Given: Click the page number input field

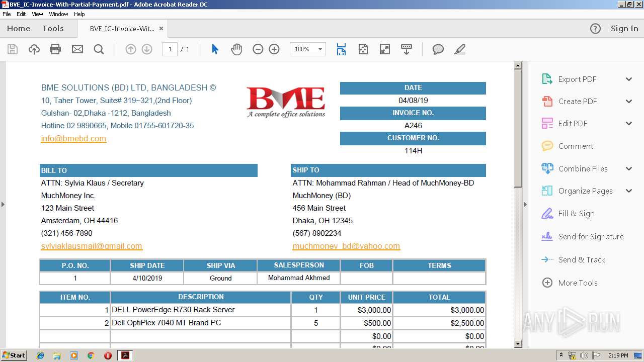Looking at the screenshot, I should coord(170,49).
